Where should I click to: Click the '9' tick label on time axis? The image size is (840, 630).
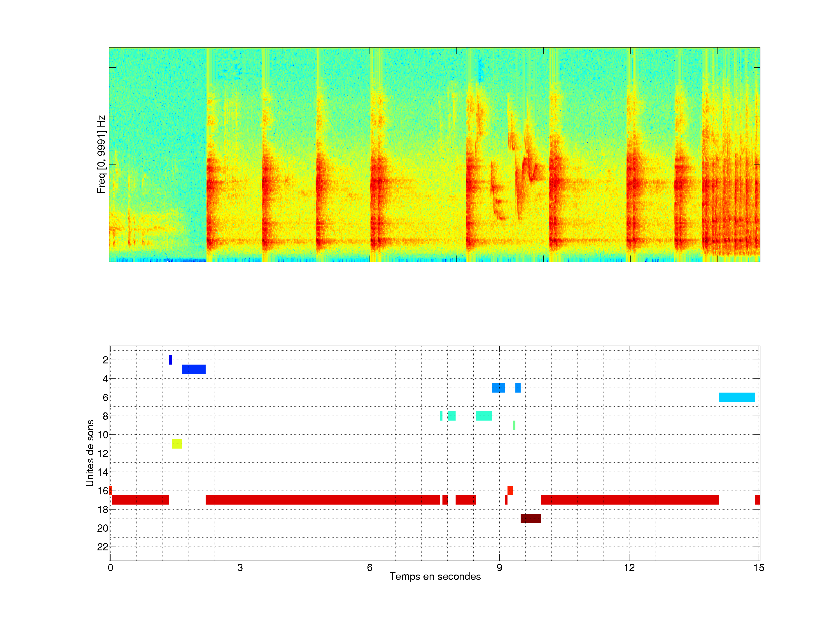pyautogui.click(x=499, y=568)
